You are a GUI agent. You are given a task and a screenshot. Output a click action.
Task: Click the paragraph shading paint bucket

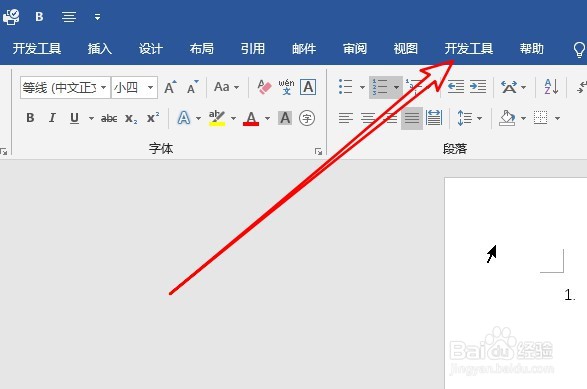click(508, 118)
